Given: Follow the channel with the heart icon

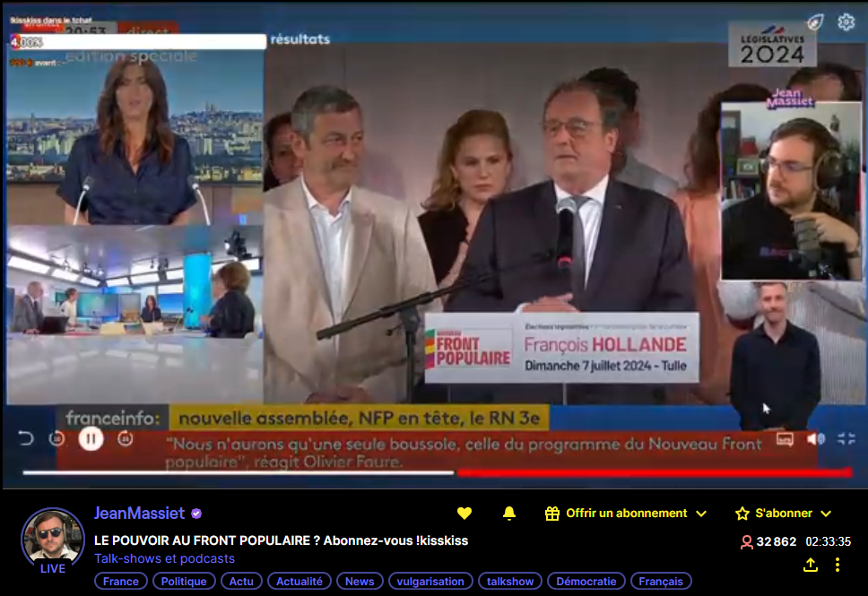Looking at the screenshot, I should pyautogui.click(x=464, y=514).
